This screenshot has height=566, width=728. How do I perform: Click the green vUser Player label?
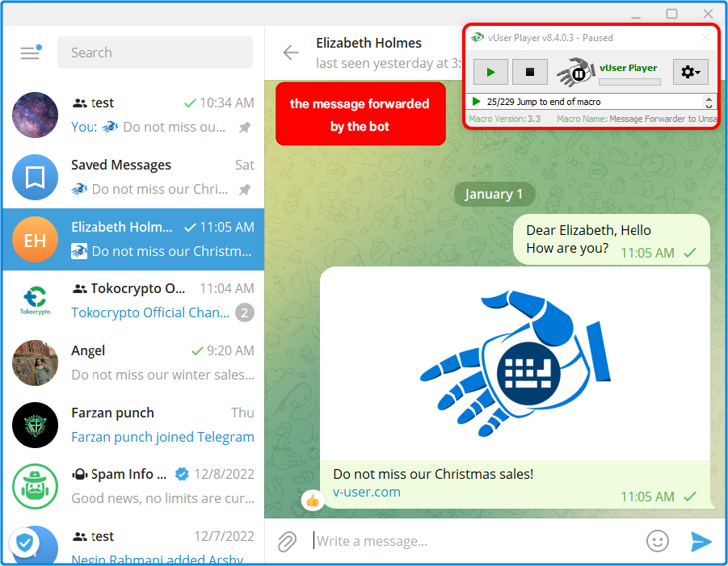click(x=628, y=68)
